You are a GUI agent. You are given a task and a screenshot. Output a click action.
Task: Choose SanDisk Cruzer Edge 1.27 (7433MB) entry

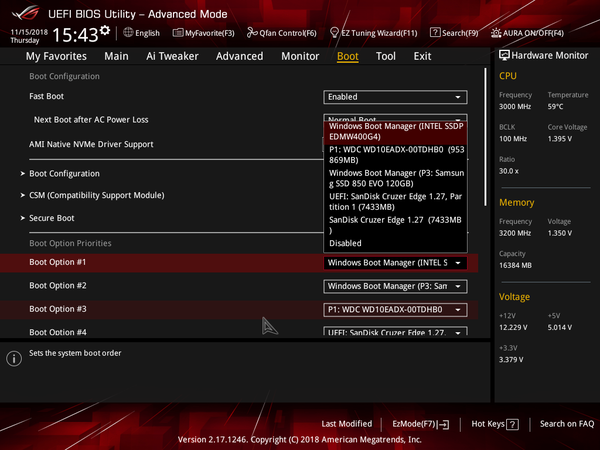395,225
